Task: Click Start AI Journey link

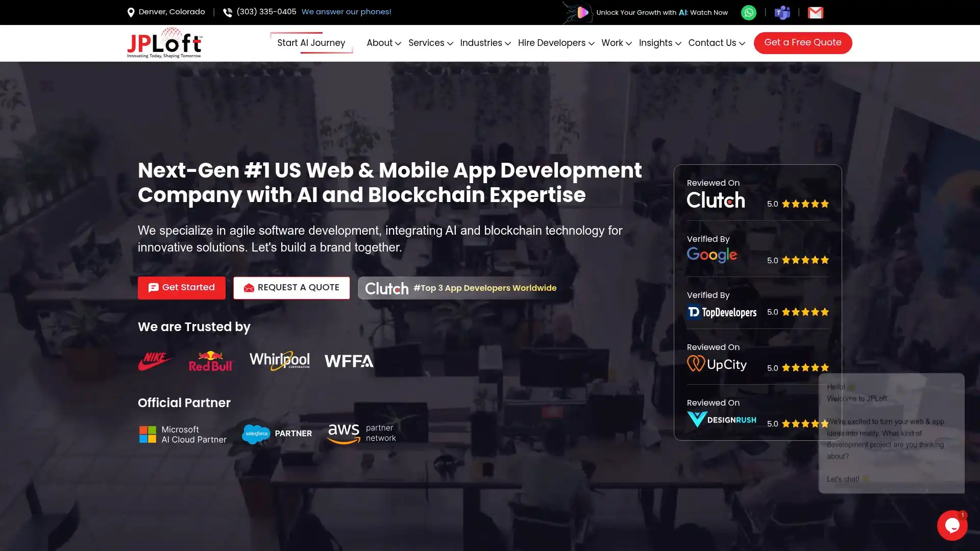Action: pyautogui.click(x=311, y=43)
